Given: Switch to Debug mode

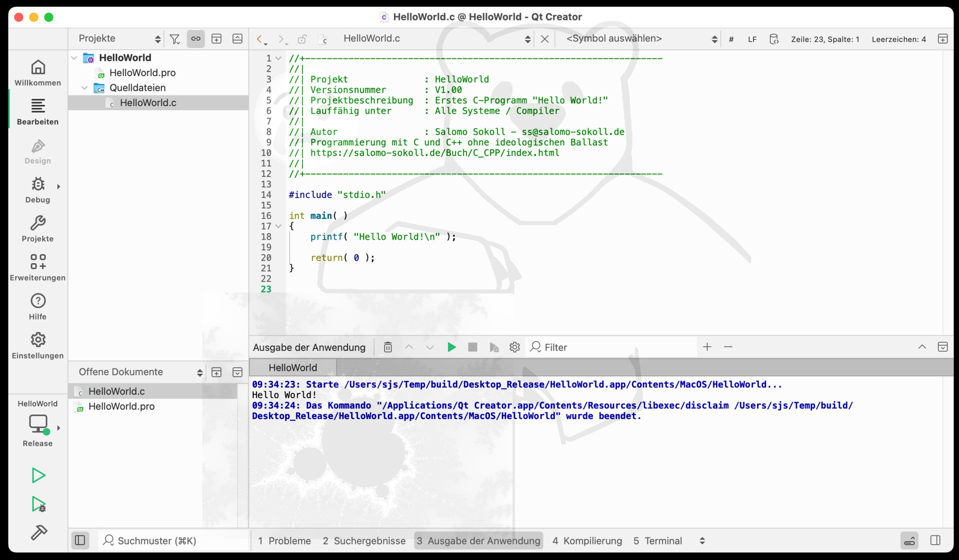Looking at the screenshot, I should (x=38, y=190).
